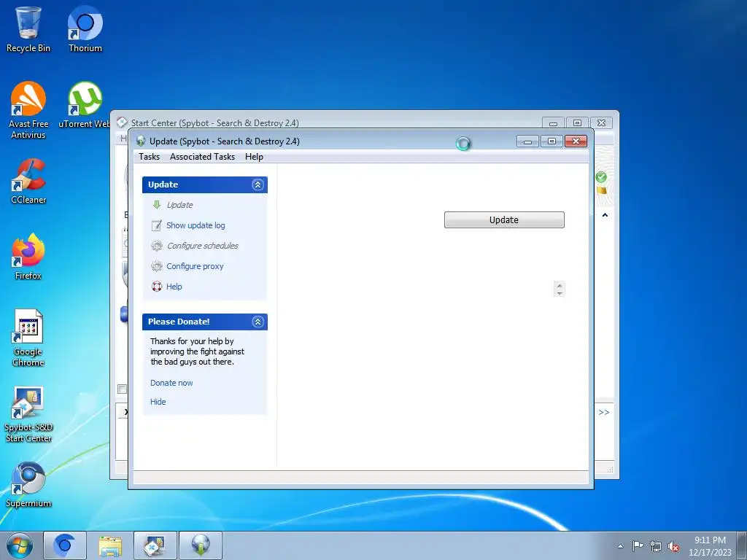Expand the >> arrows in Start Center
Viewport: 747px width, 560px height.
click(x=603, y=413)
